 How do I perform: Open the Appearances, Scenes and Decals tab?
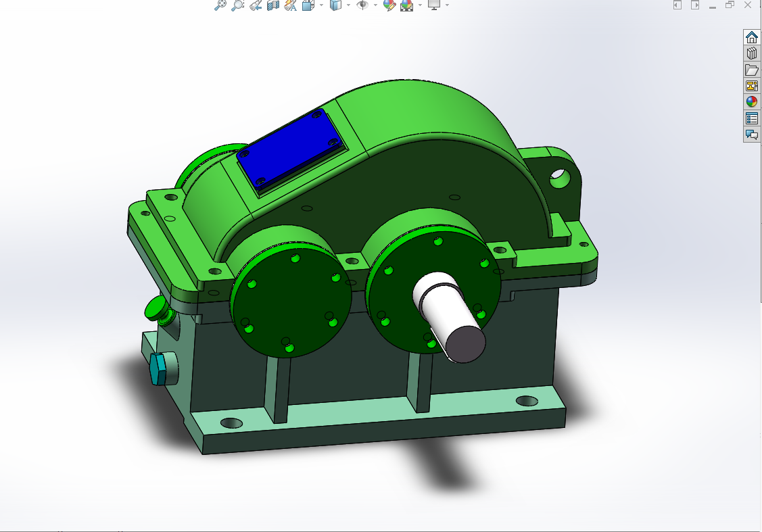click(x=751, y=101)
